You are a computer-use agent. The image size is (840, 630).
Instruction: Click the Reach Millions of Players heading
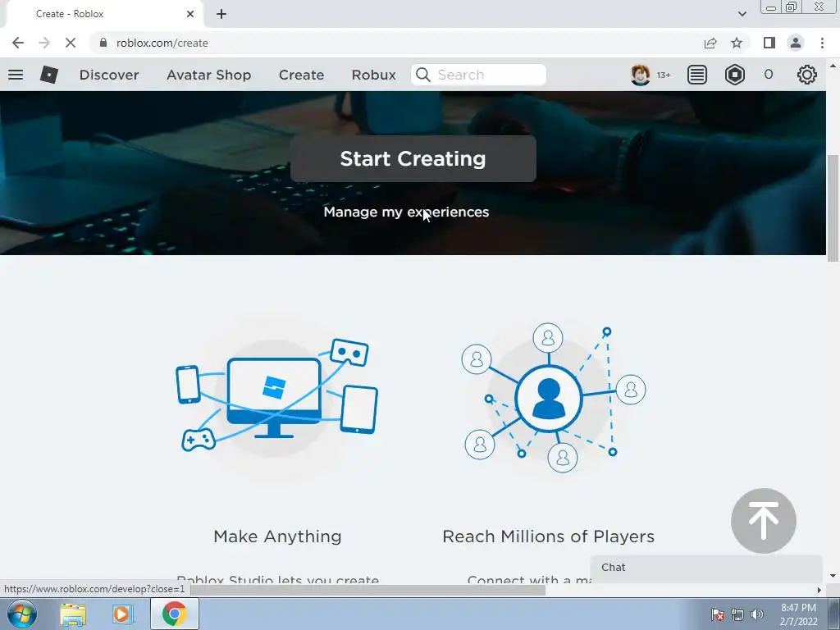(549, 536)
